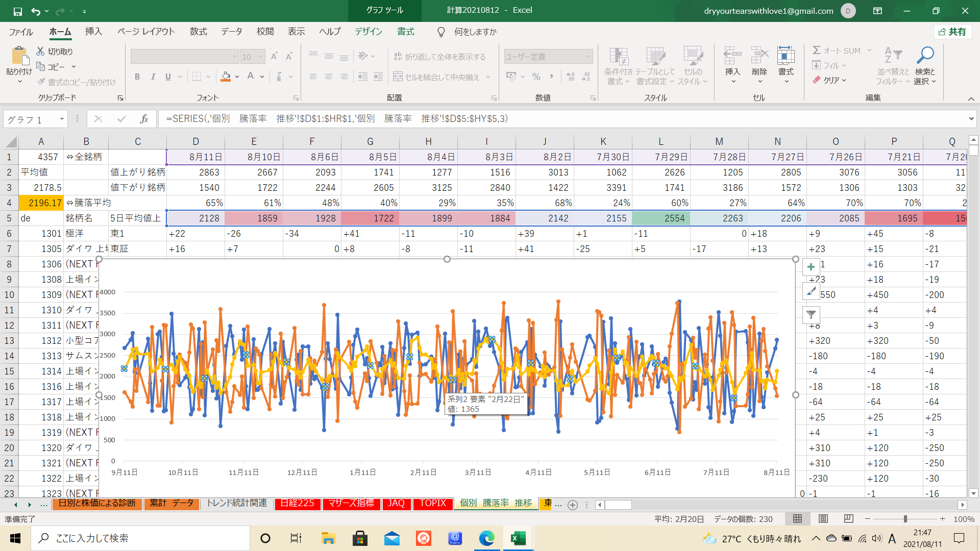Screen dimensions: 980x551
Task: Click the Chart Filters funnel button
Action: [811, 315]
